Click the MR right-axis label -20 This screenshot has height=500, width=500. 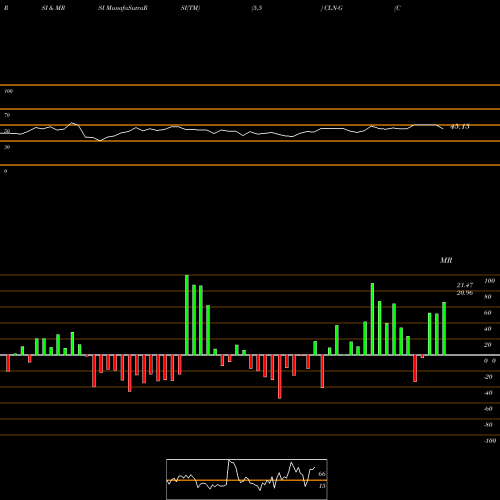click(x=488, y=377)
